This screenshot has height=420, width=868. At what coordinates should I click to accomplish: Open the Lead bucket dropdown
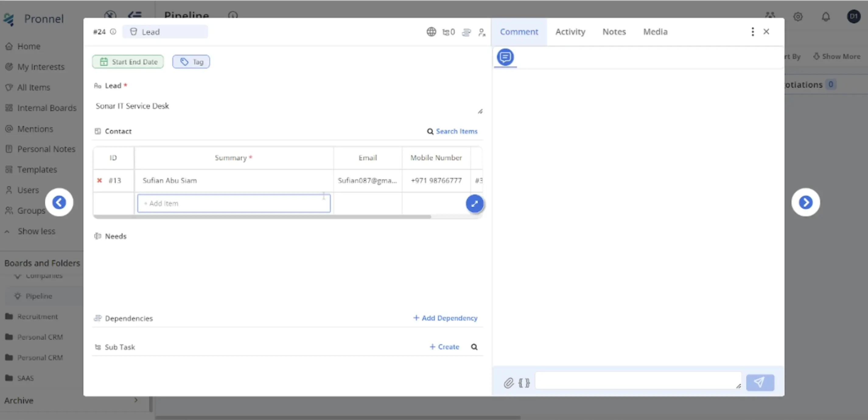[165, 32]
